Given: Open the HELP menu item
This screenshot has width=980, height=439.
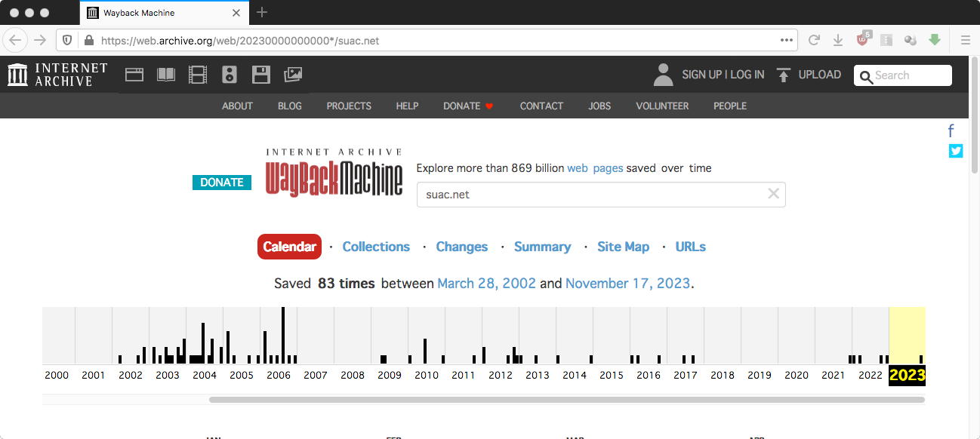Looking at the screenshot, I should pyautogui.click(x=407, y=106).
